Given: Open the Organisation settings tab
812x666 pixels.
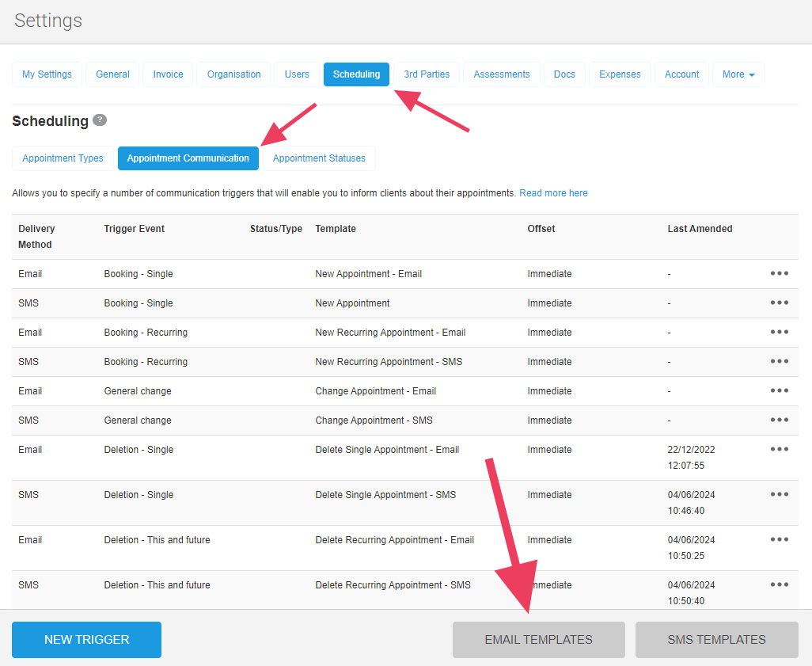Looking at the screenshot, I should tap(233, 74).
